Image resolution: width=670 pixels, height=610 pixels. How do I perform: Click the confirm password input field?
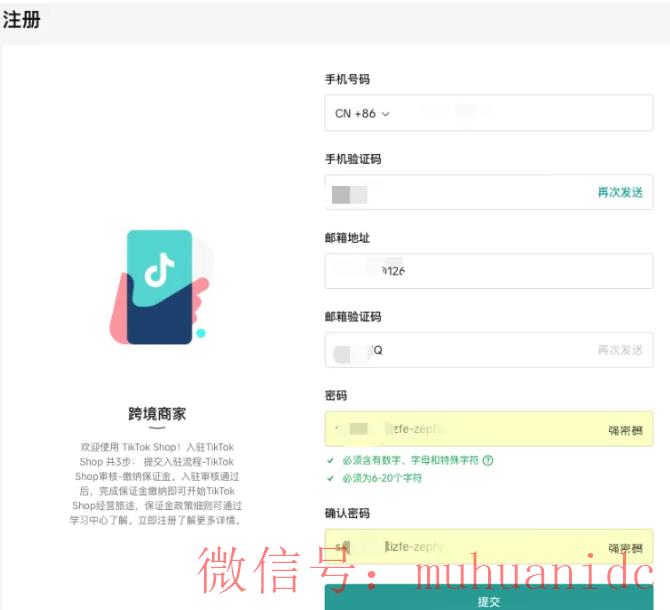point(489,547)
